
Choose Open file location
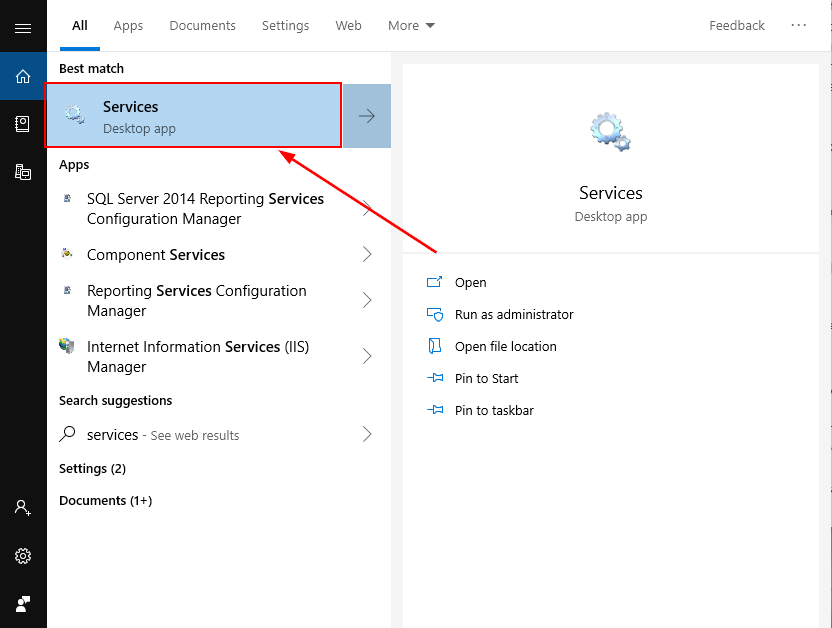(505, 346)
